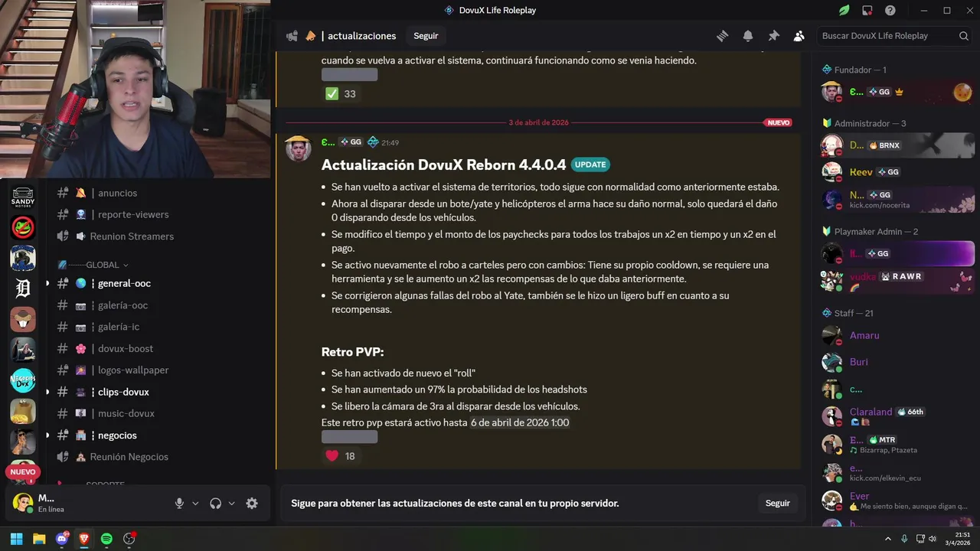Open member Keev profile

897,172
